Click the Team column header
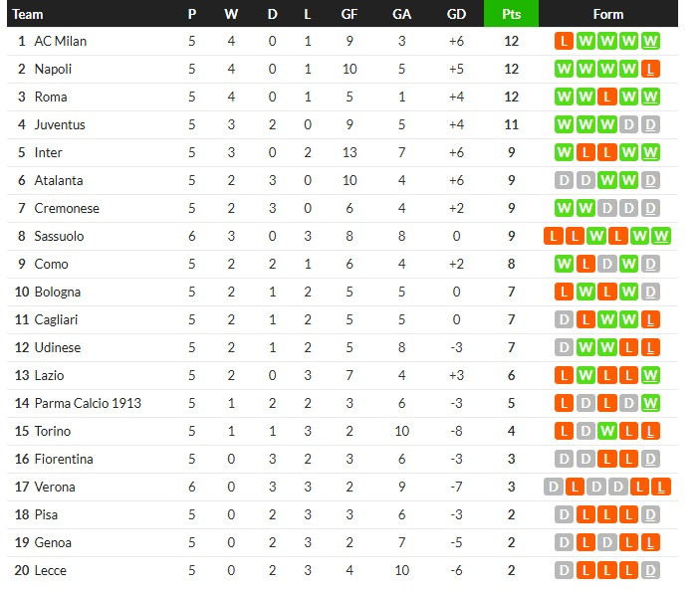The image size is (700, 591). tap(28, 14)
